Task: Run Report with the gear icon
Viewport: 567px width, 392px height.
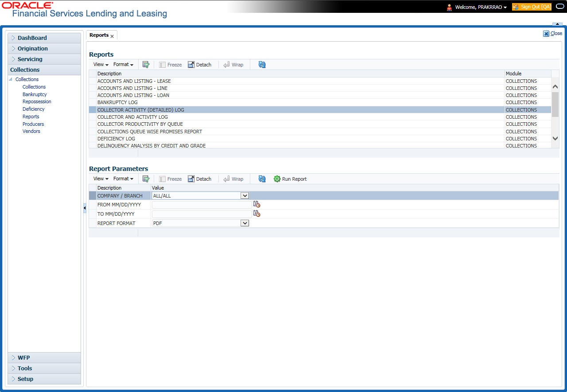Action: pyautogui.click(x=290, y=179)
